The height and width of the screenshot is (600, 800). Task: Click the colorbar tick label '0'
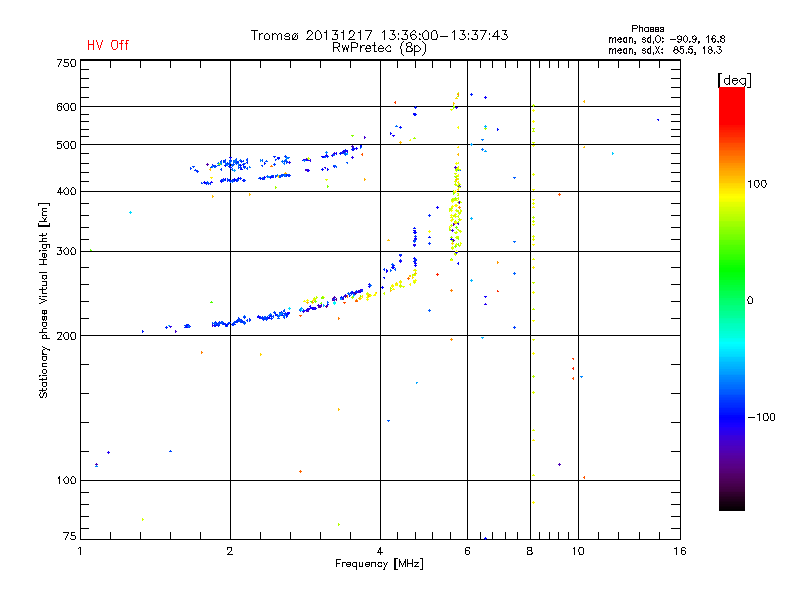(x=750, y=301)
